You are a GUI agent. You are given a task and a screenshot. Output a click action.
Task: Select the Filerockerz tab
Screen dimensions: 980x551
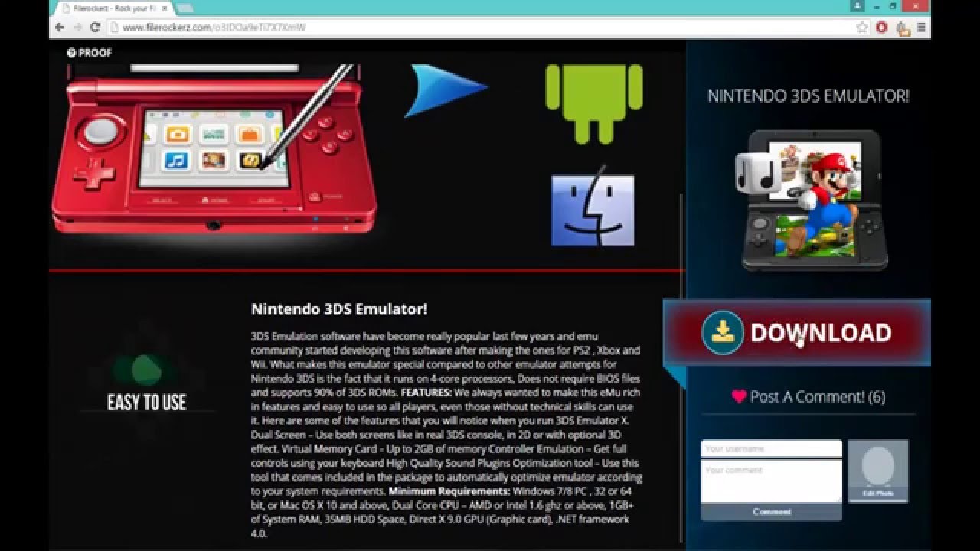click(x=113, y=8)
